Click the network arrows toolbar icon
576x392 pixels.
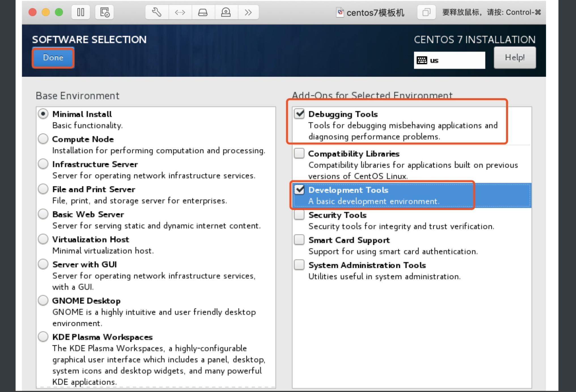point(180,12)
